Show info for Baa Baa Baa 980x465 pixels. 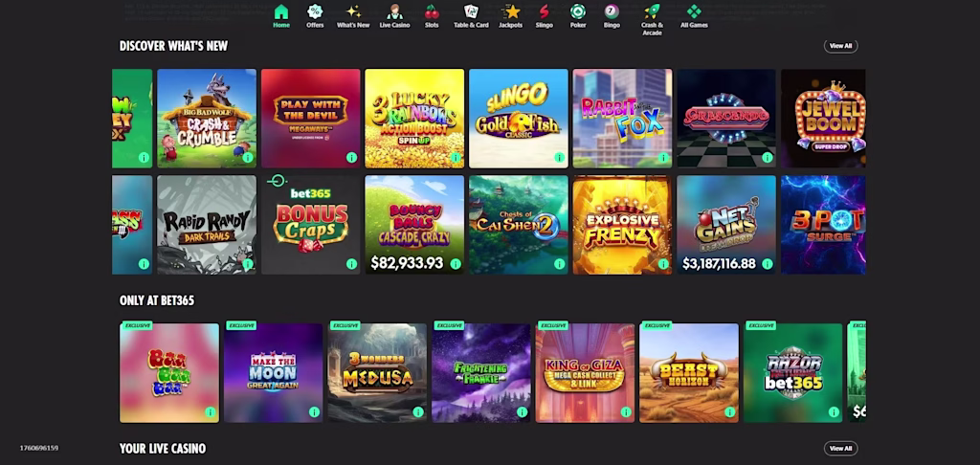click(210, 411)
